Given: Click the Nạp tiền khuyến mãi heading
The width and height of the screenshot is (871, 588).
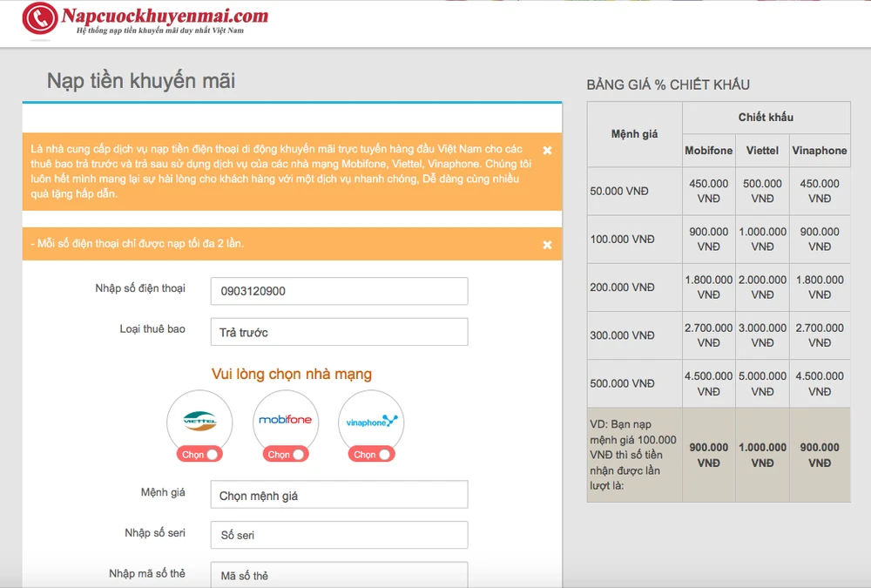Looking at the screenshot, I should 141,81.
